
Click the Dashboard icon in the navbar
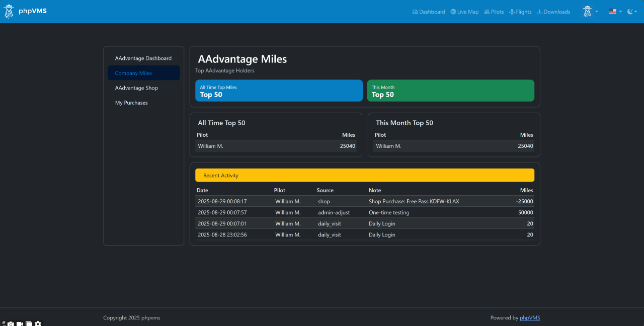tap(415, 12)
